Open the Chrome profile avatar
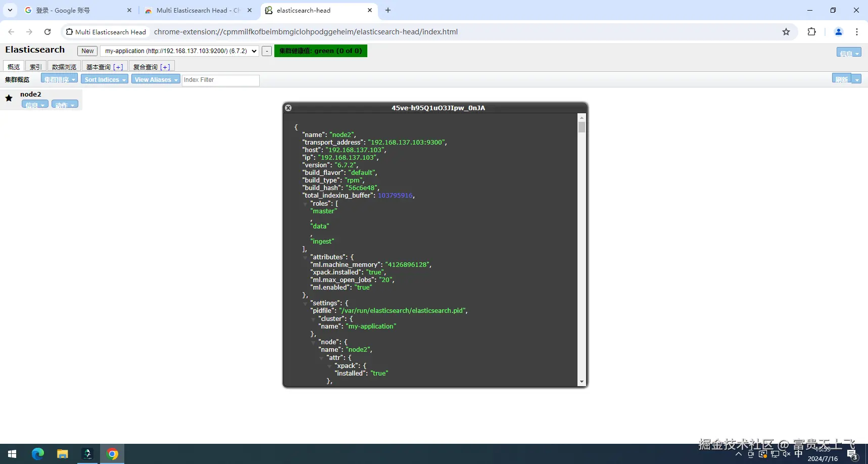 839,32
